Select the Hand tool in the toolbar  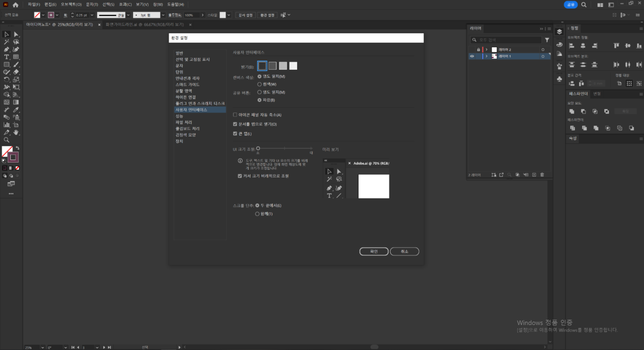point(16,132)
